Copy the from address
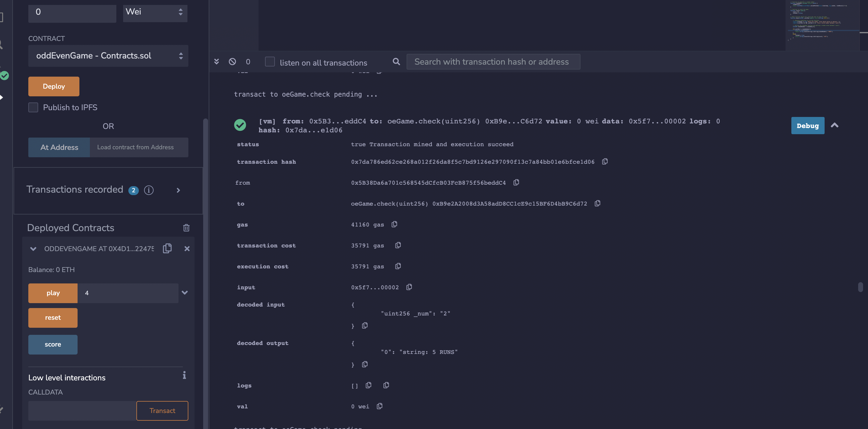 coord(516,182)
